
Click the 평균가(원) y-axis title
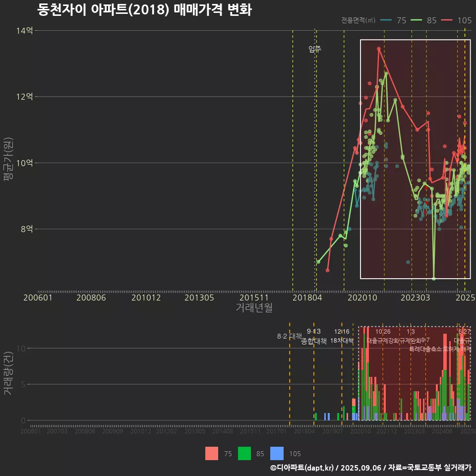pyautogui.click(x=8, y=159)
